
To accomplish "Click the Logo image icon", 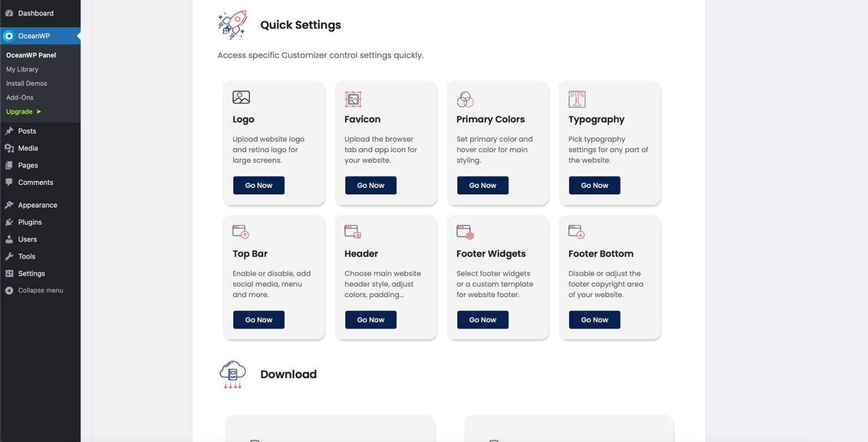I will pyautogui.click(x=241, y=97).
